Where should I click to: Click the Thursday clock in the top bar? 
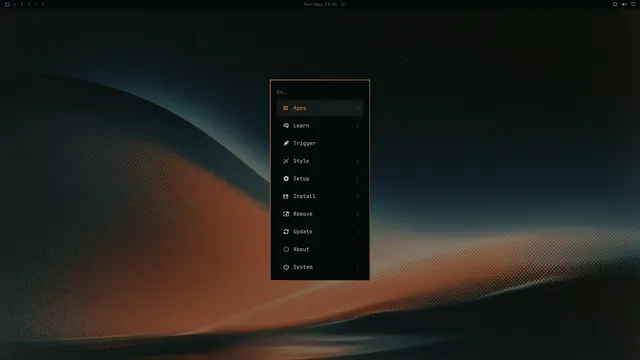(x=320, y=4)
